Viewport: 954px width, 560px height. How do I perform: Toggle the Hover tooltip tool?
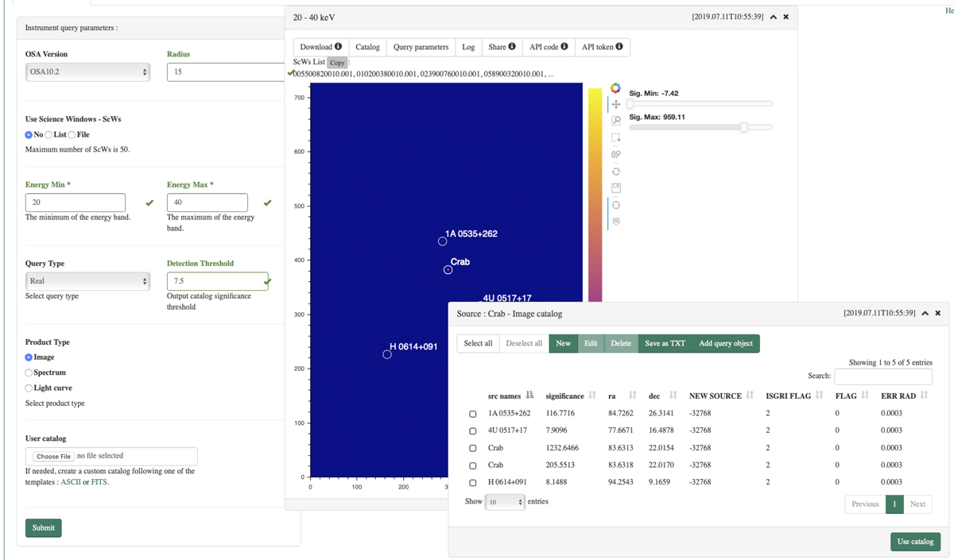tap(616, 222)
